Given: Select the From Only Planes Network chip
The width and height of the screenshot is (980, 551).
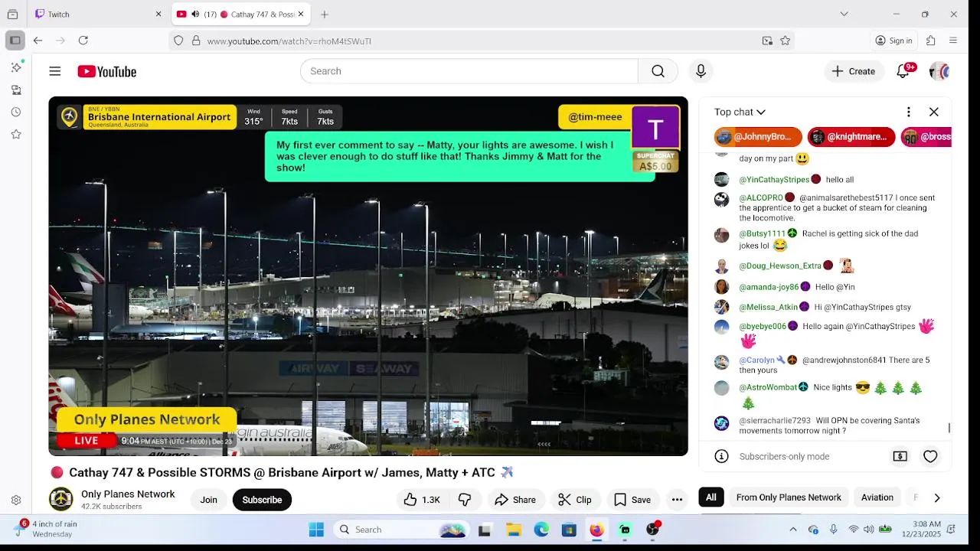Looking at the screenshot, I should 789,497.
